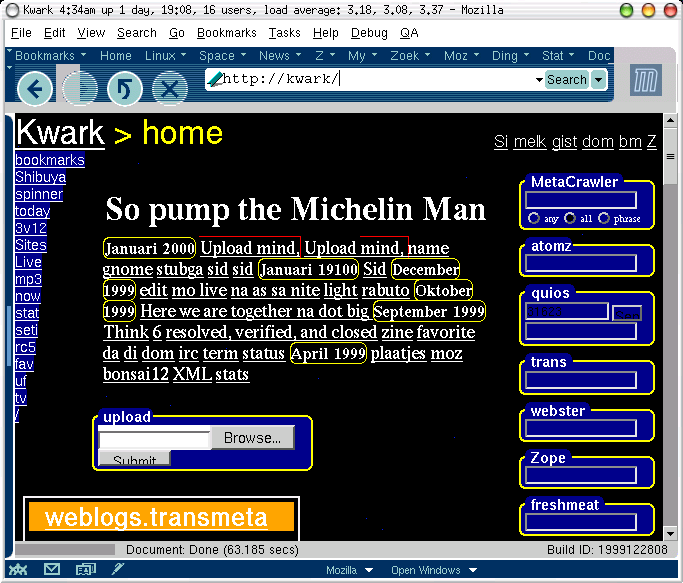Open the Composer pen icon
Screen dimensions: 683x583
[x=117, y=569]
